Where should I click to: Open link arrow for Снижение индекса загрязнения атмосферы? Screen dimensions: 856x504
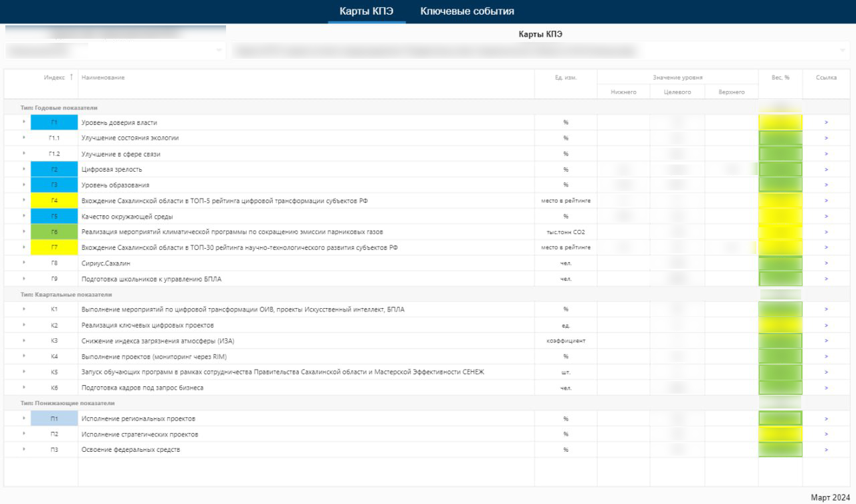tap(827, 341)
